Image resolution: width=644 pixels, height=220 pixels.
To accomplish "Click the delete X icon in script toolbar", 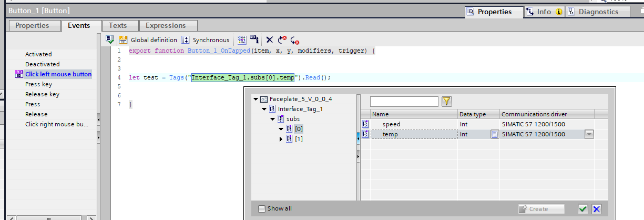I will pos(270,40).
